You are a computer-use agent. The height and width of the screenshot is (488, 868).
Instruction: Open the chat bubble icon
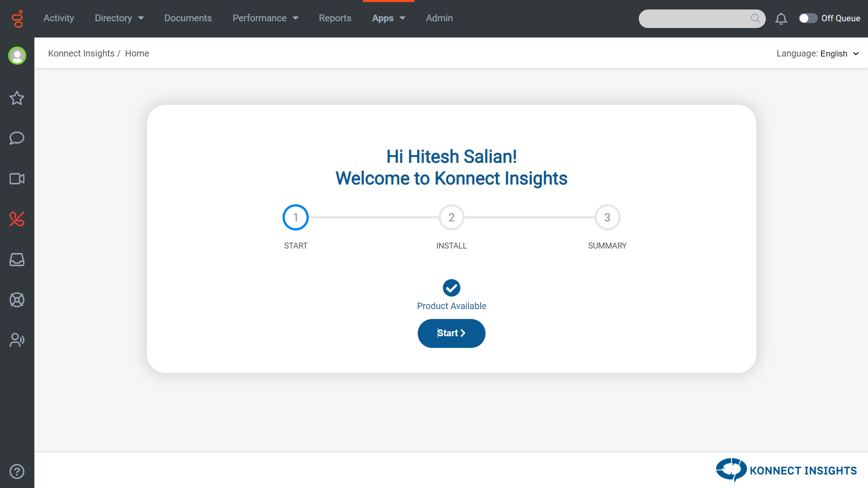(17, 138)
